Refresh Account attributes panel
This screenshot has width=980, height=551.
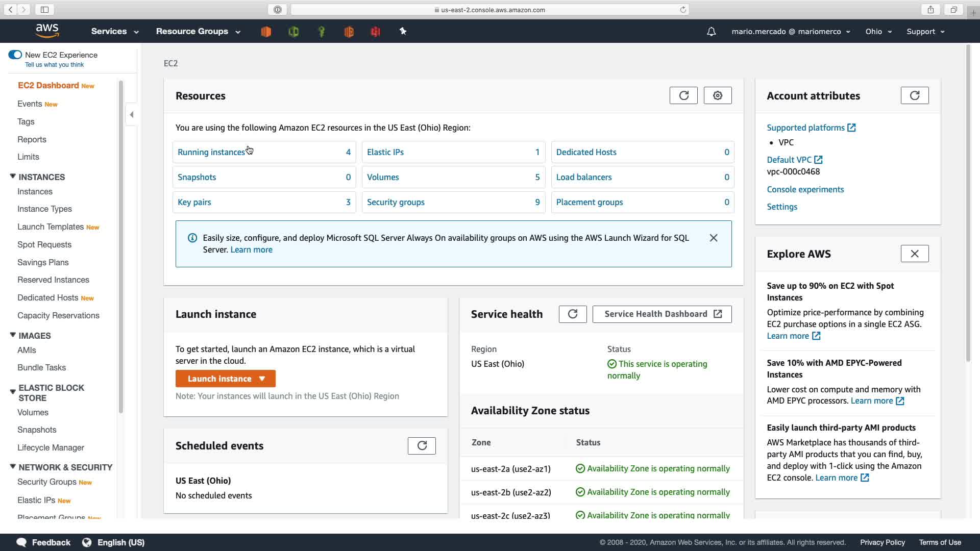[914, 95]
